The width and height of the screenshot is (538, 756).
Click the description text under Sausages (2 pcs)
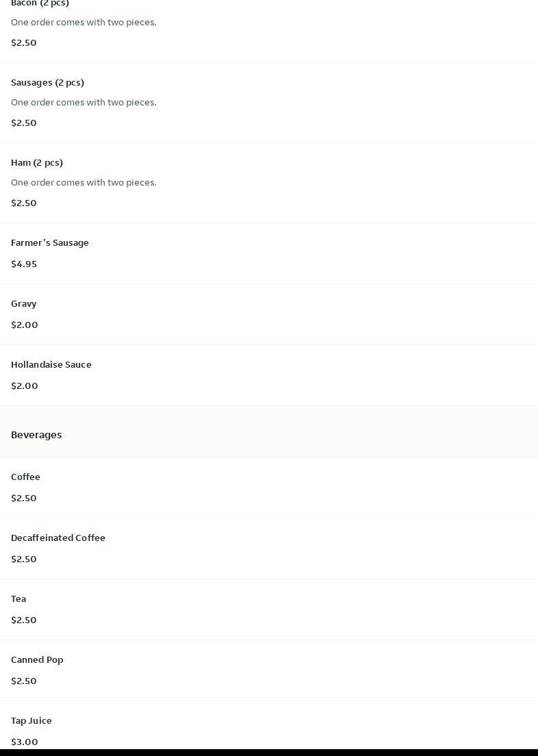pyautogui.click(x=84, y=103)
